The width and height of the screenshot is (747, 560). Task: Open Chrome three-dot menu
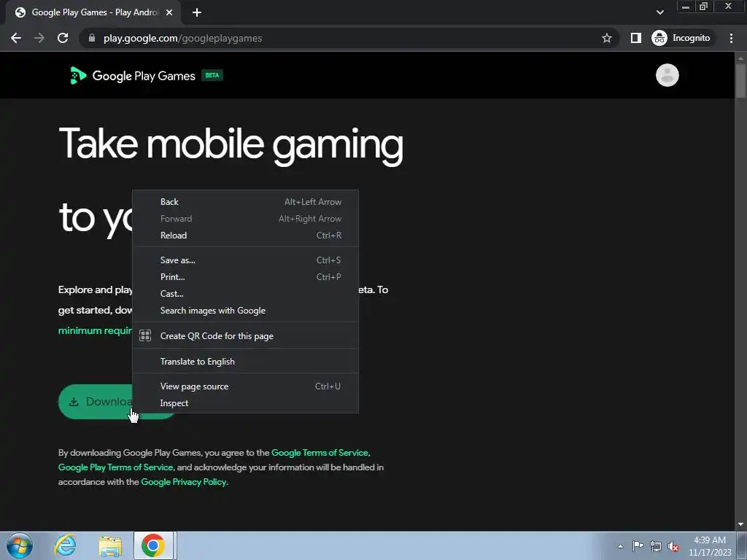pyautogui.click(x=731, y=38)
